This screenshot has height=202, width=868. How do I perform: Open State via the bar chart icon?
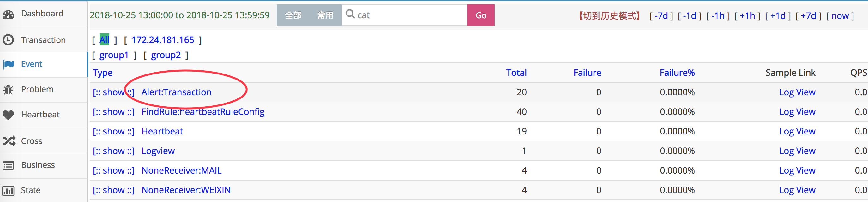point(9,190)
